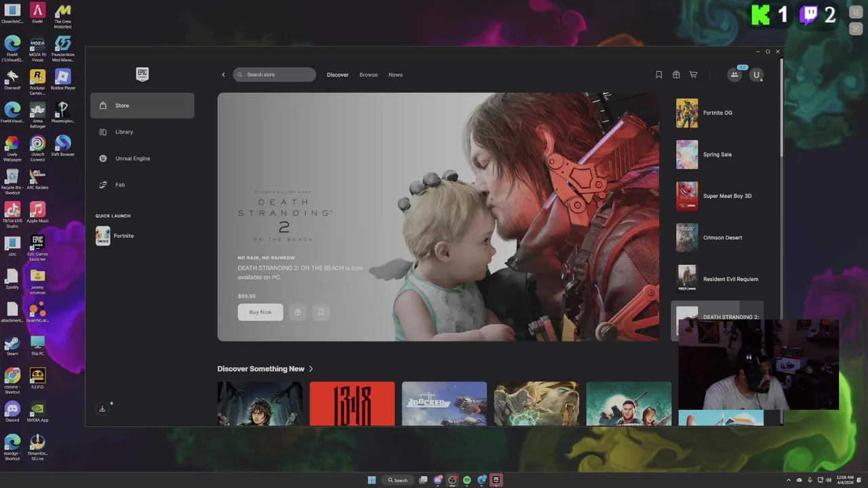The image size is (868, 488).
Task: Open ARC Raiders desktop icon
Action: click(37, 179)
